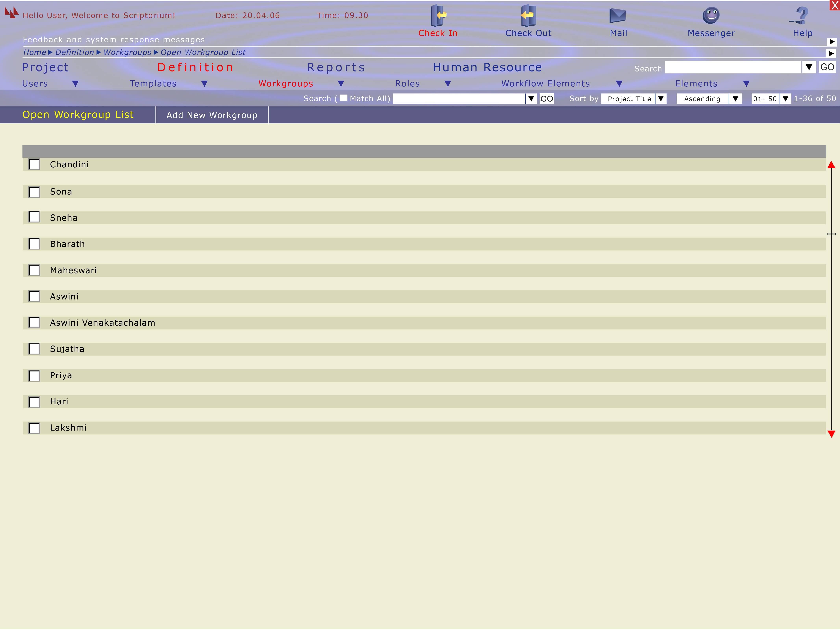
Task: Expand the Workgroups submenu arrow
Action: [x=341, y=83]
